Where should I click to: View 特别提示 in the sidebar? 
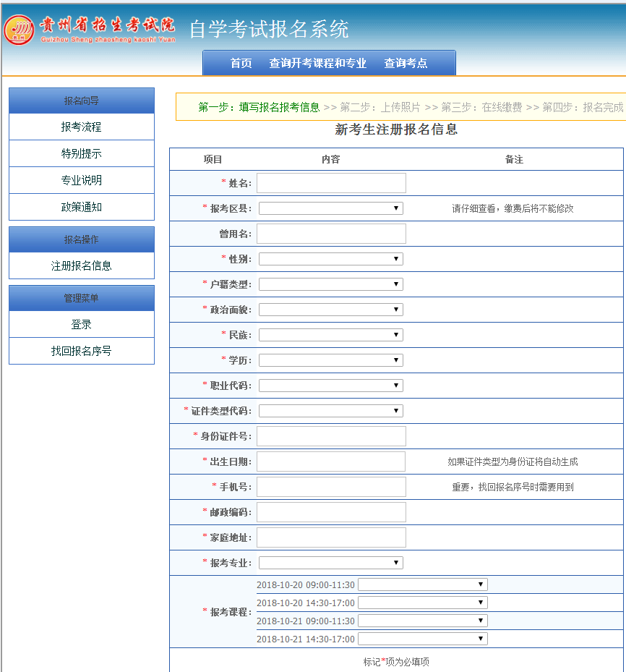point(82,154)
